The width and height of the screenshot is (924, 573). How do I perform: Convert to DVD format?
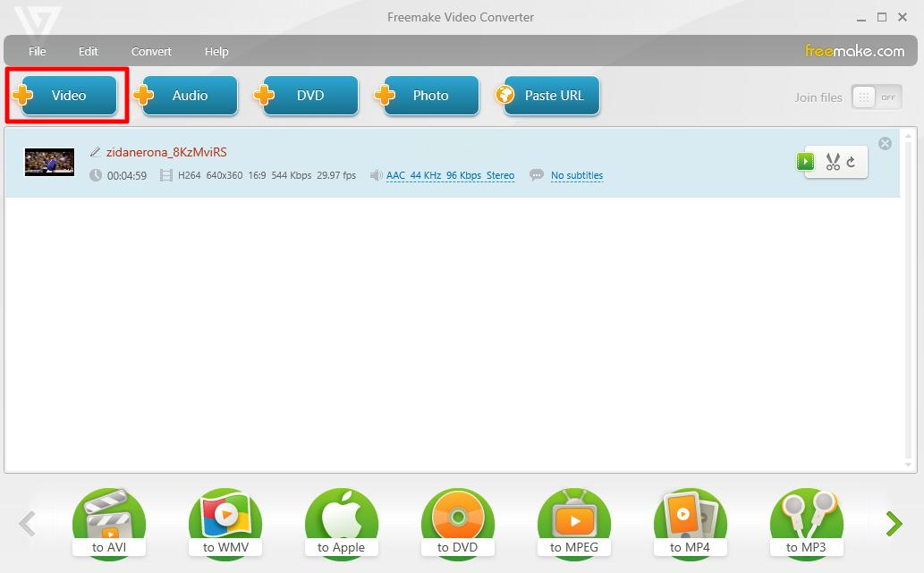(x=458, y=524)
